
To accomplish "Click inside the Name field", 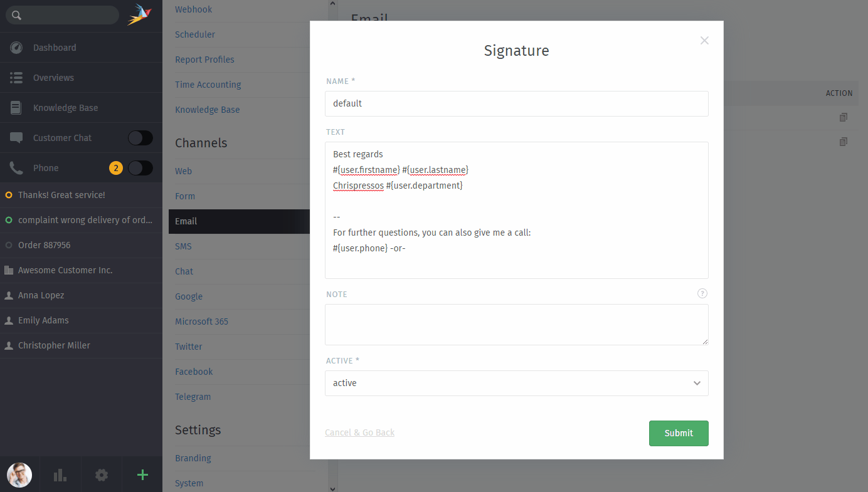I will tap(516, 103).
